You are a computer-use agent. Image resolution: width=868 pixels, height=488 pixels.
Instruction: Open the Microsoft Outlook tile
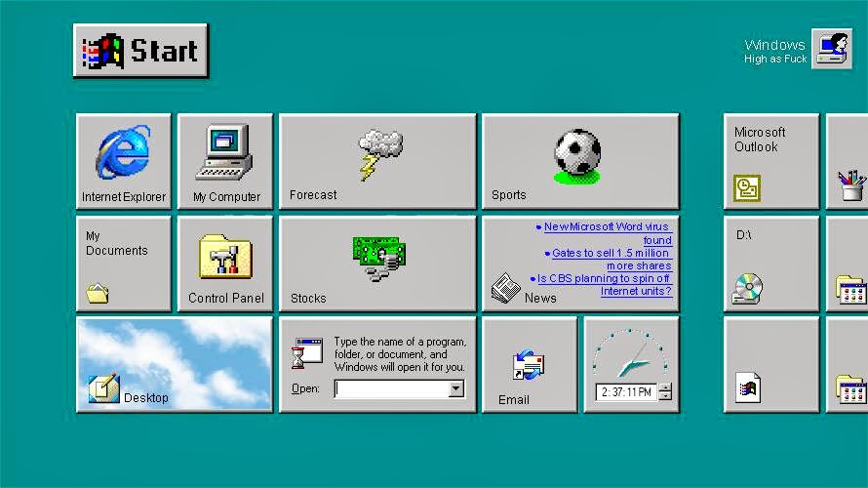click(x=771, y=161)
